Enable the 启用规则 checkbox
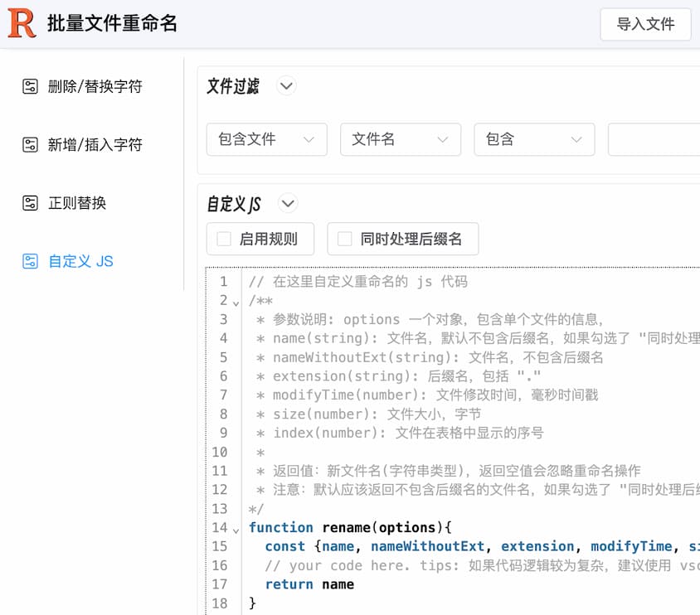The width and height of the screenshot is (700, 615). coord(224,239)
